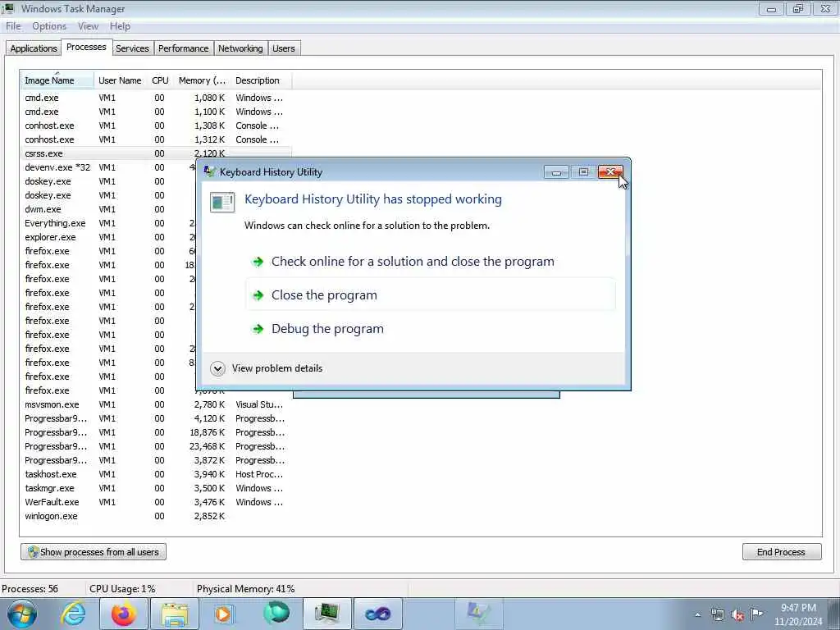Show hidden tray icons arrow
840x630 pixels.
click(697, 615)
